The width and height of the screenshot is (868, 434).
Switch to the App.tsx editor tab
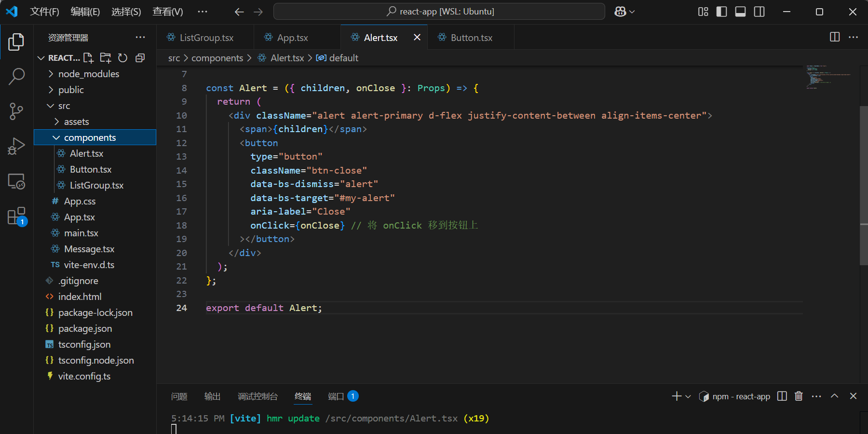point(298,37)
